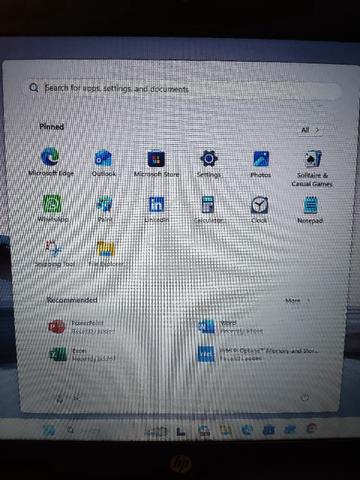Image resolution: width=360 pixels, height=480 pixels.
Task: Click Search for apps, settings, and documents field
Action: click(184, 89)
